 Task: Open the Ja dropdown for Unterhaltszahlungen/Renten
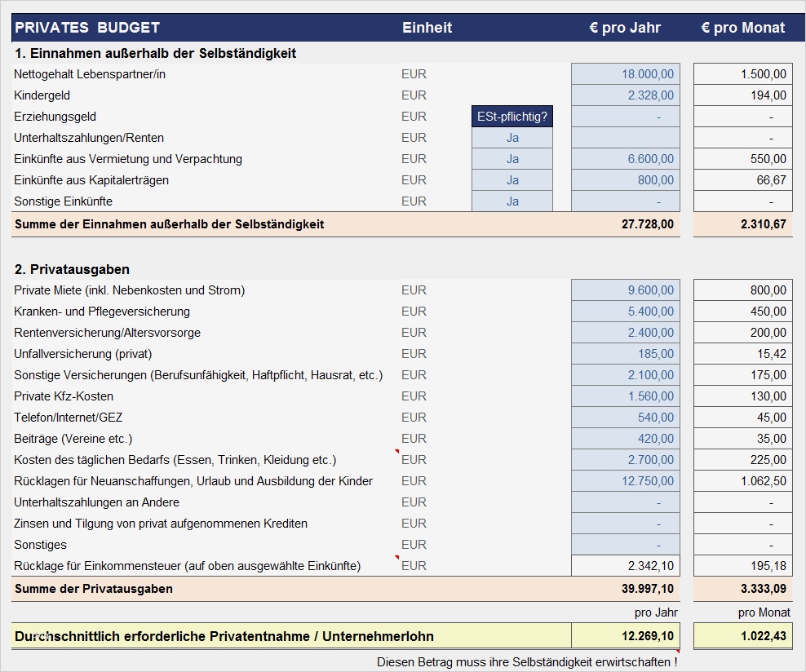pos(511,137)
